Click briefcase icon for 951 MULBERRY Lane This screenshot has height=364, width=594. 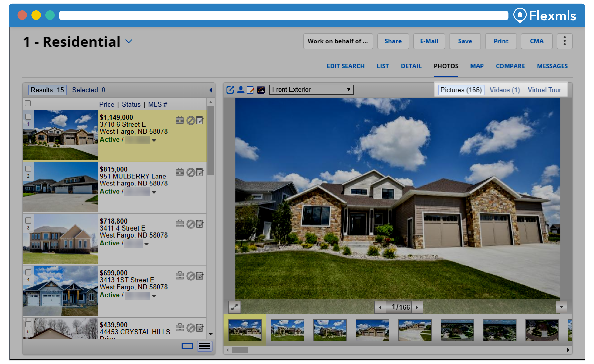coord(180,172)
